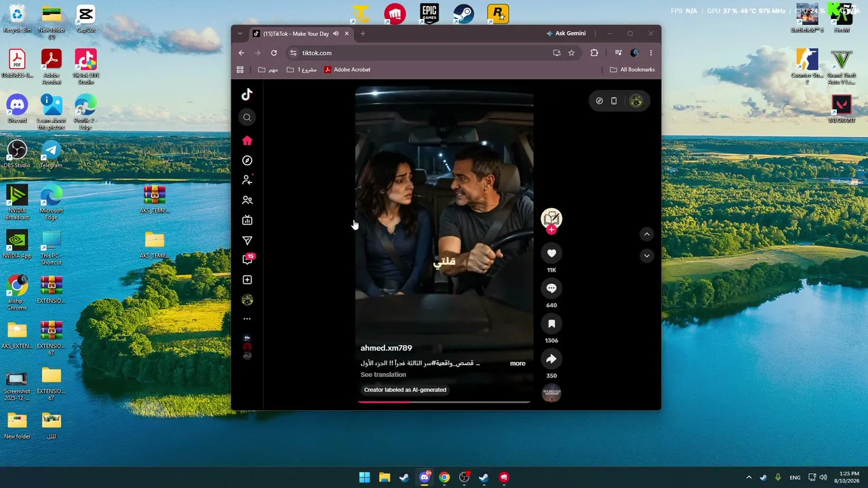Close the TikTok browser tab
The image size is (868, 488).
[347, 34]
